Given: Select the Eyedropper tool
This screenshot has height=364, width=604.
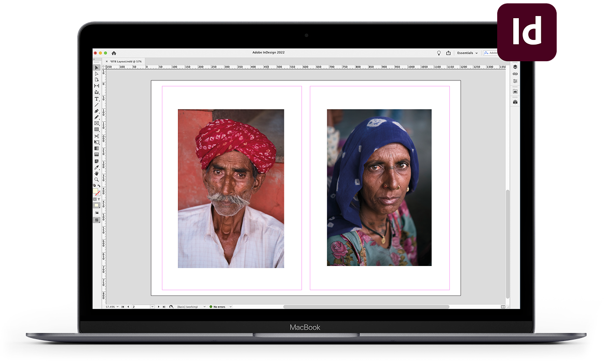Looking at the screenshot, I should pyautogui.click(x=97, y=167).
